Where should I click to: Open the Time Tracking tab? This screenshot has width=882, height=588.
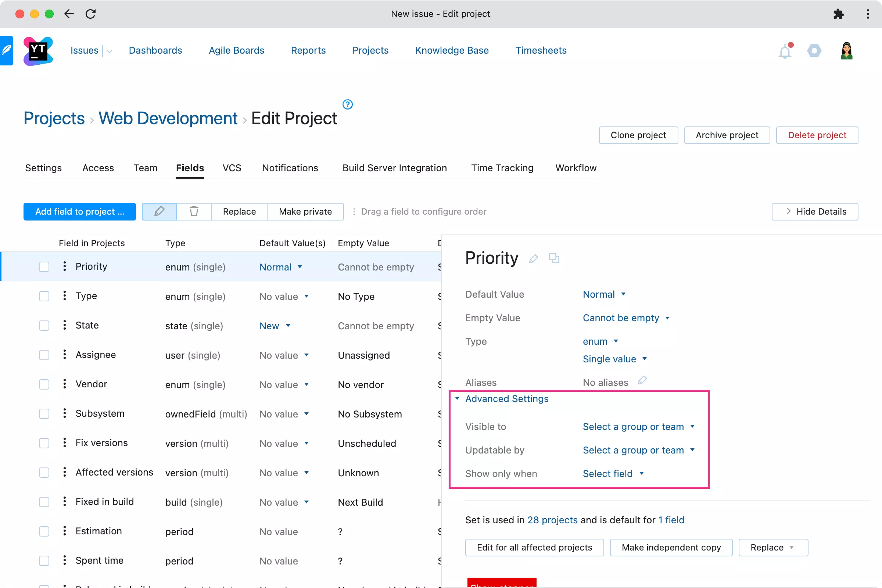coord(502,168)
